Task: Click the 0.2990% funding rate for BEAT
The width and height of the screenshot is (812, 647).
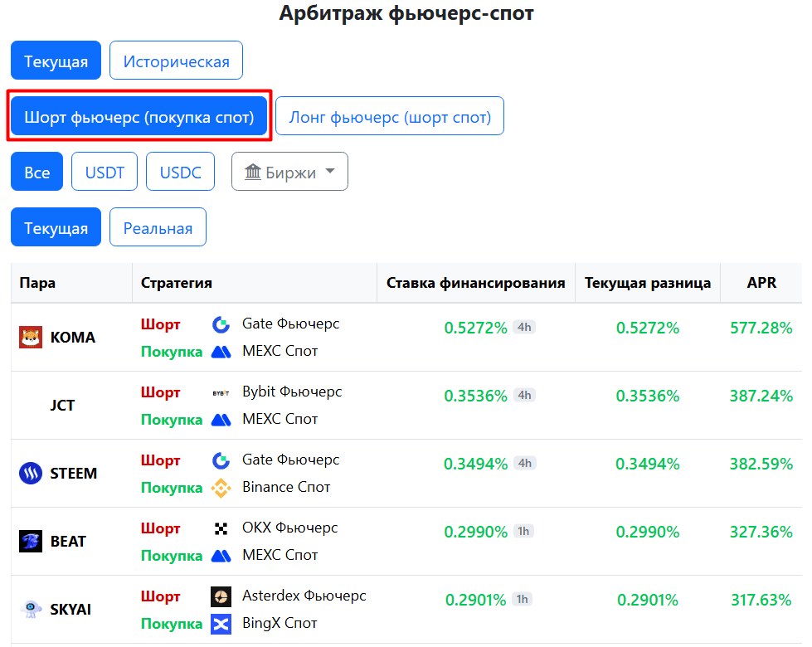Action: pos(476,532)
